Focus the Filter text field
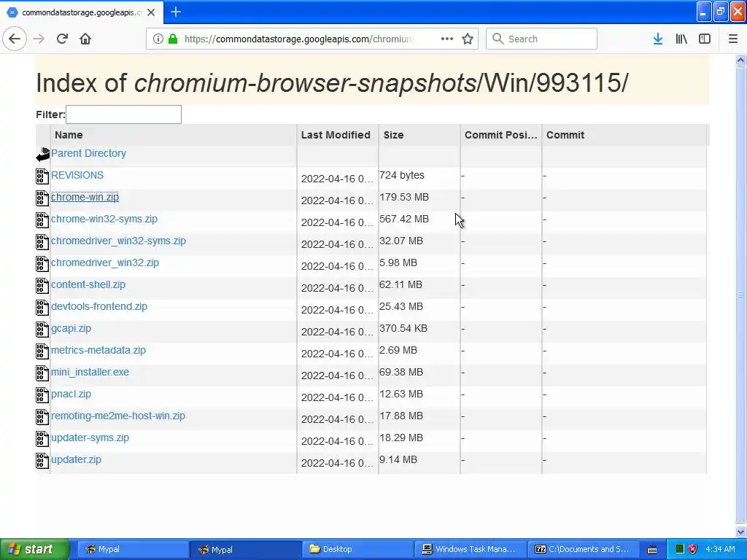 (x=123, y=114)
